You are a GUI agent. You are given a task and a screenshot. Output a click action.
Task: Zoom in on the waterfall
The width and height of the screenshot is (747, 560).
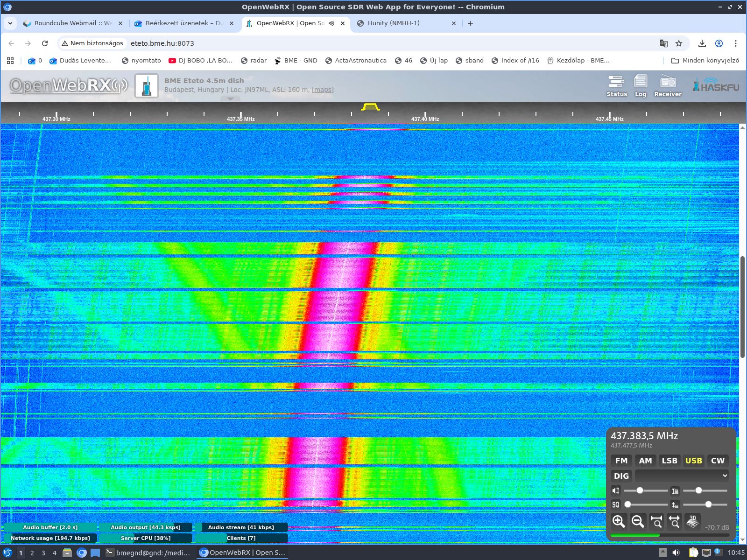point(619,521)
